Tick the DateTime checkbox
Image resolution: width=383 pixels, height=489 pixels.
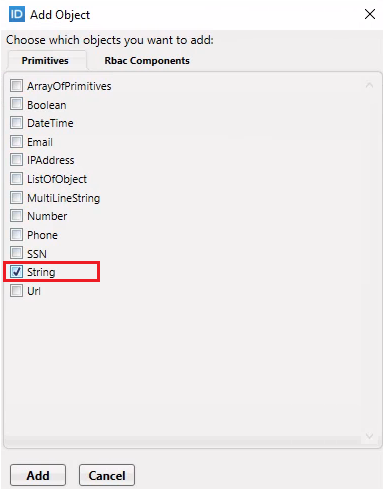coord(16,123)
